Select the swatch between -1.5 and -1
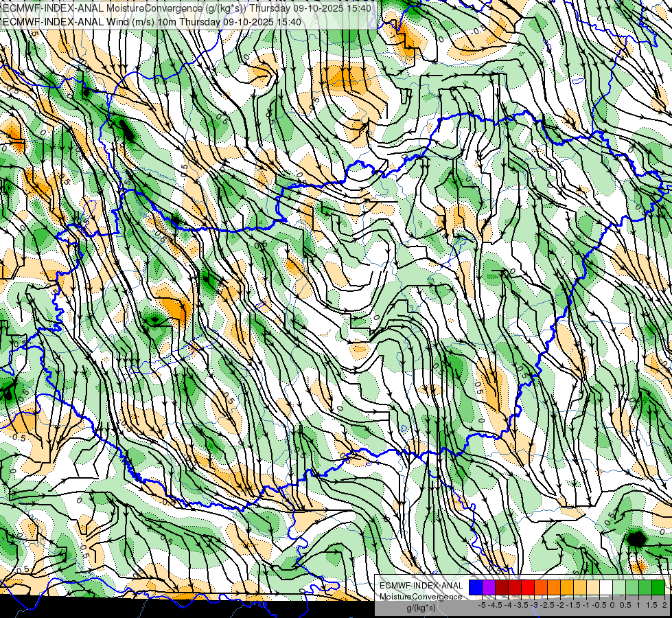672x618 pixels. pyautogui.click(x=580, y=587)
